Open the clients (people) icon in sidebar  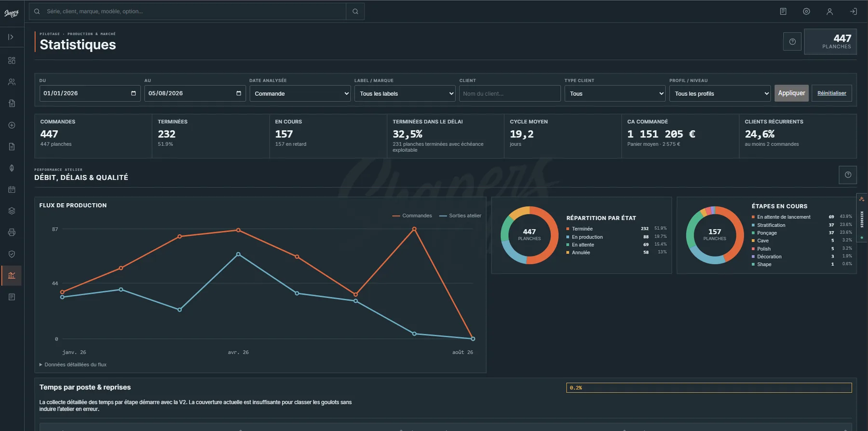pos(12,82)
